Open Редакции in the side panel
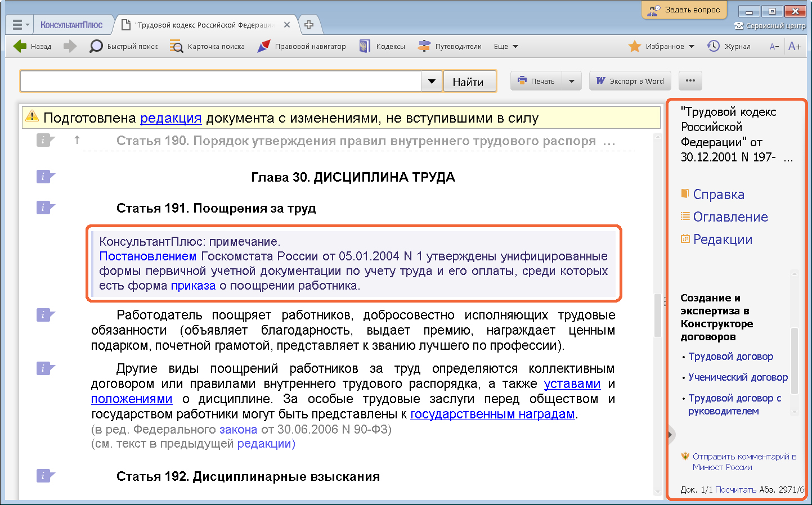 coord(723,240)
